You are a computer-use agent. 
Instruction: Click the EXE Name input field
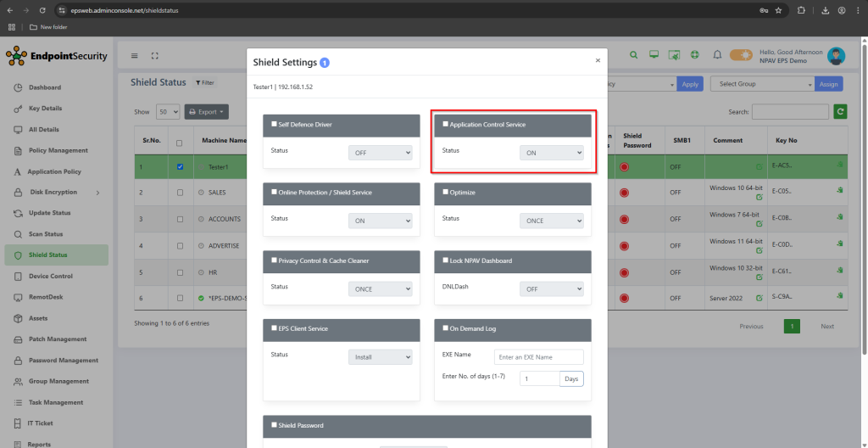(539, 356)
